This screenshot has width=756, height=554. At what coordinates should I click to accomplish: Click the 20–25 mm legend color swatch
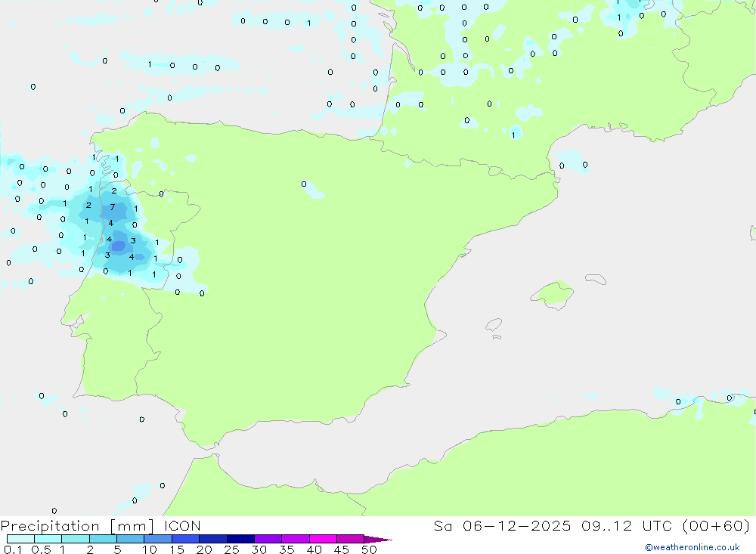point(212,539)
